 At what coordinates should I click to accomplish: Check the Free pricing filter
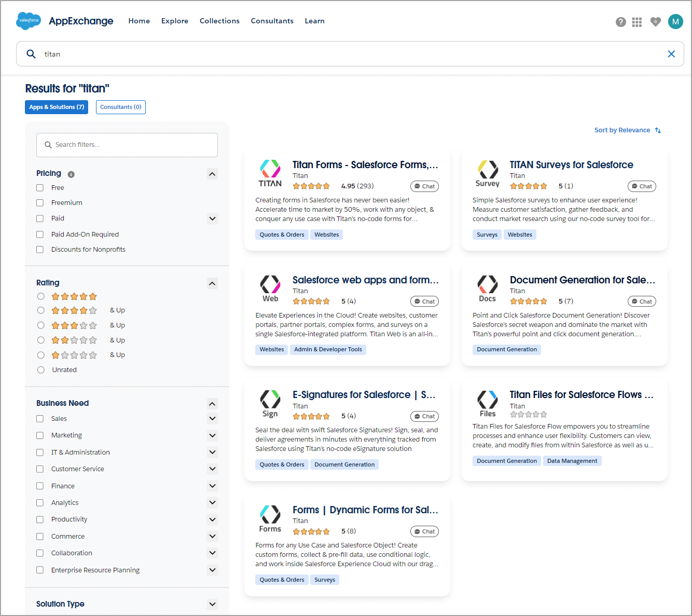coord(39,187)
